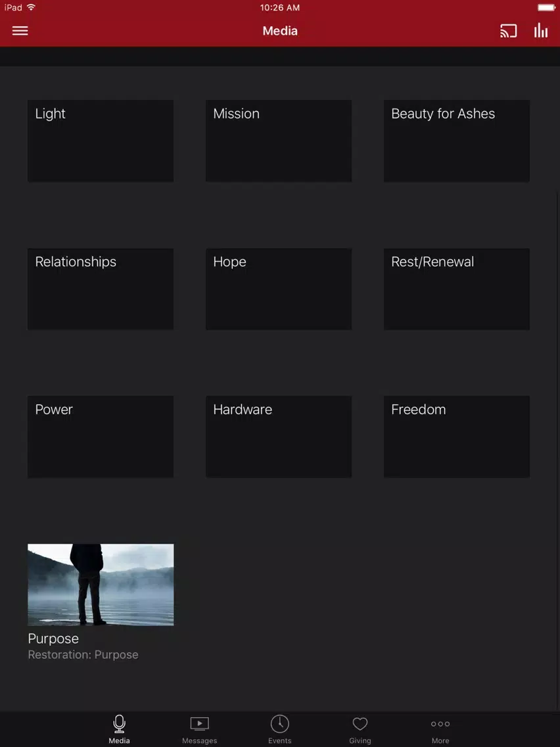This screenshot has width=560, height=747.
Task: Open the Giving heart icon
Action: [360, 723]
